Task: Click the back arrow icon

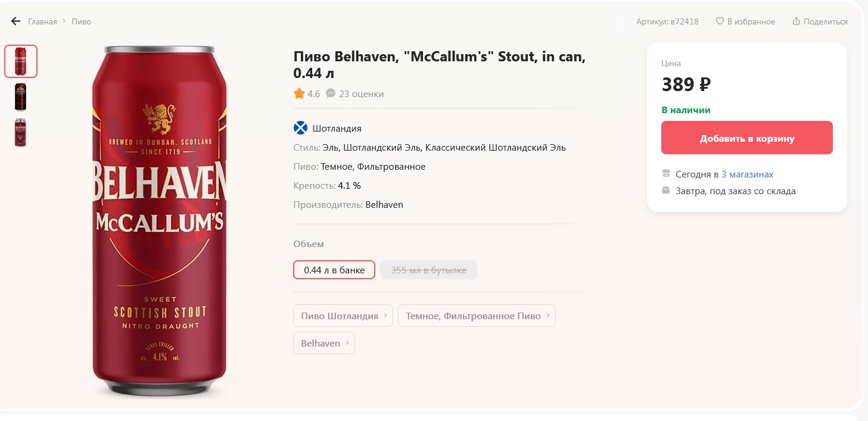Action: point(16,21)
